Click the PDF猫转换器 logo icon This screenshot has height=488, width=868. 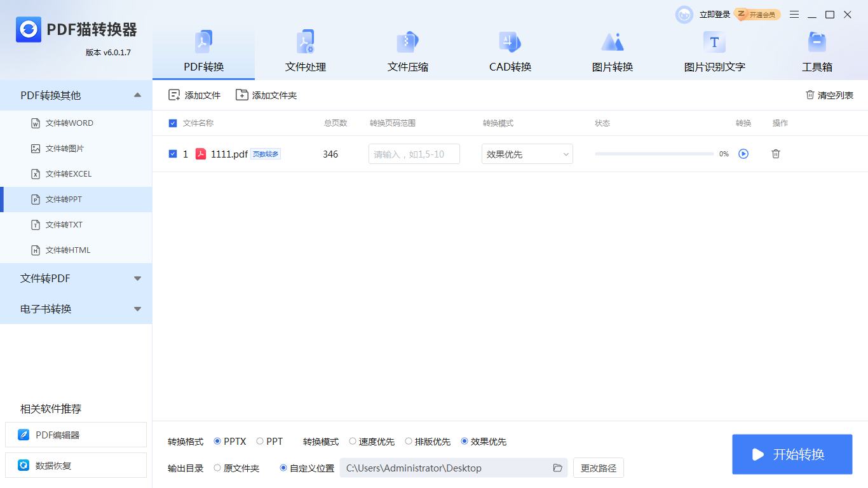[29, 29]
